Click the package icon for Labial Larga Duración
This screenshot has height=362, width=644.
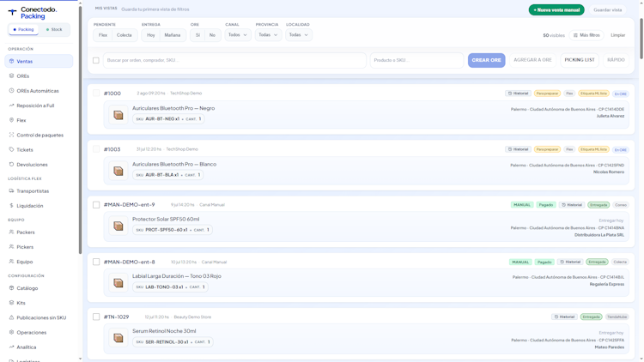coord(118,283)
